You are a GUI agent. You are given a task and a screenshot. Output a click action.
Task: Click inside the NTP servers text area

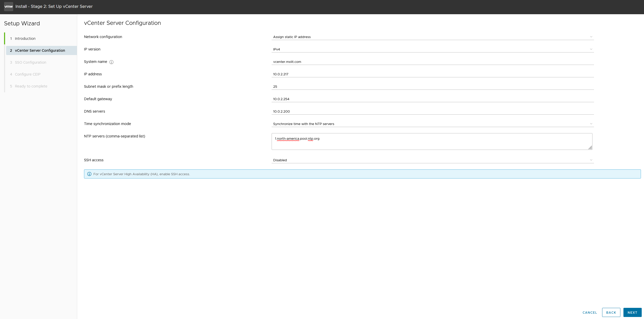coord(432,141)
